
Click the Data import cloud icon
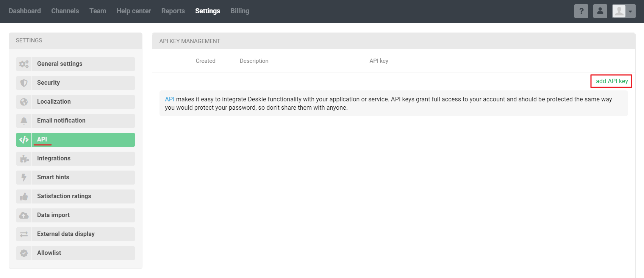[24, 215]
